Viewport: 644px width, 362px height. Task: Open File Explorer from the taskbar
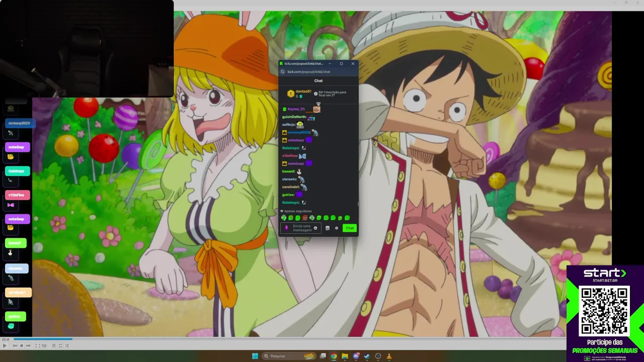tap(345, 356)
